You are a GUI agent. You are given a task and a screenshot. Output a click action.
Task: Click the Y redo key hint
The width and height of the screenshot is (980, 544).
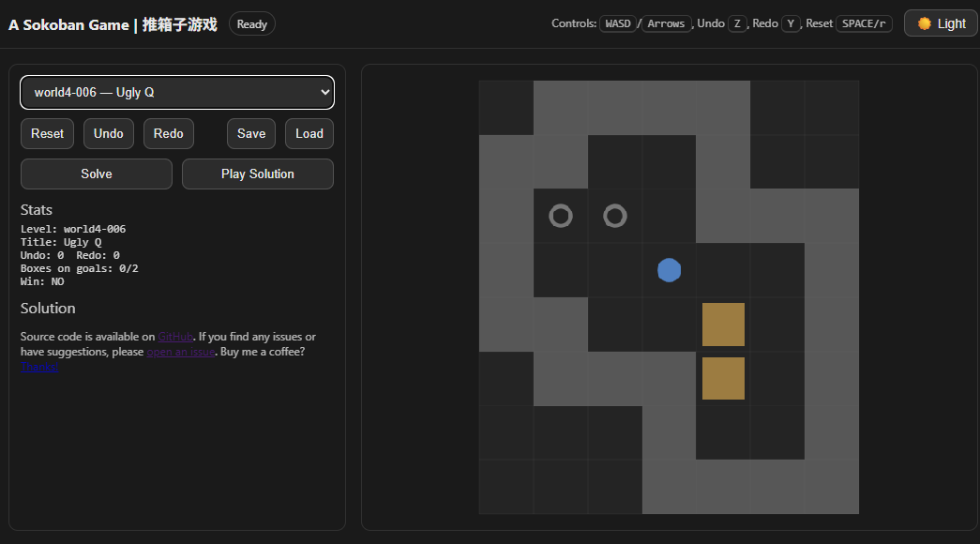click(791, 23)
